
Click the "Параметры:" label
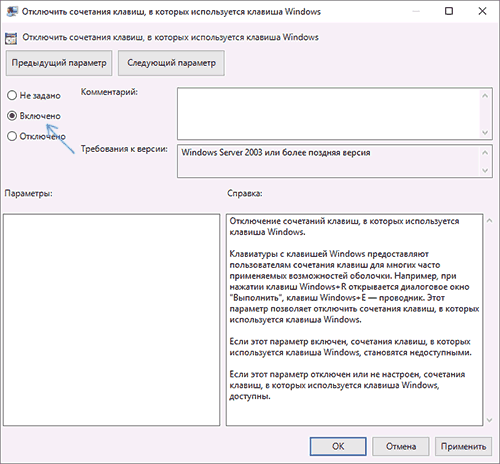[29, 193]
